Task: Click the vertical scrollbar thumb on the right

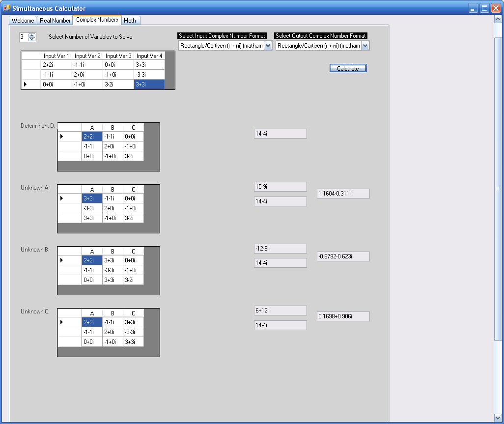Action: coord(498,189)
